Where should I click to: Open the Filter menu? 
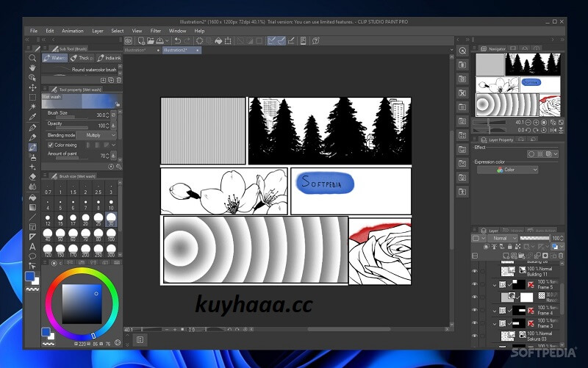156,31
